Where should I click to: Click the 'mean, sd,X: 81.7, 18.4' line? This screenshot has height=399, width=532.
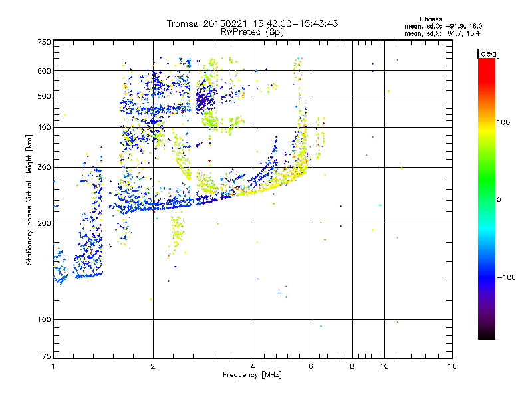click(x=442, y=33)
